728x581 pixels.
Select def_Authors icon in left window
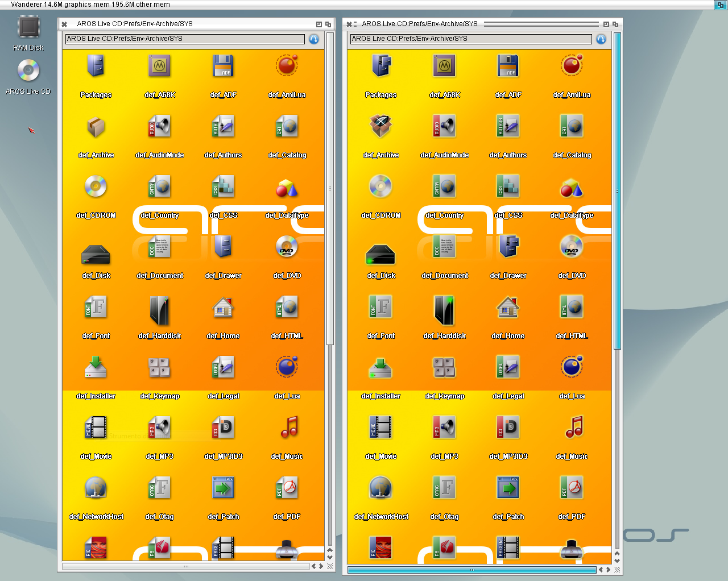pyautogui.click(x=223, y=126)
